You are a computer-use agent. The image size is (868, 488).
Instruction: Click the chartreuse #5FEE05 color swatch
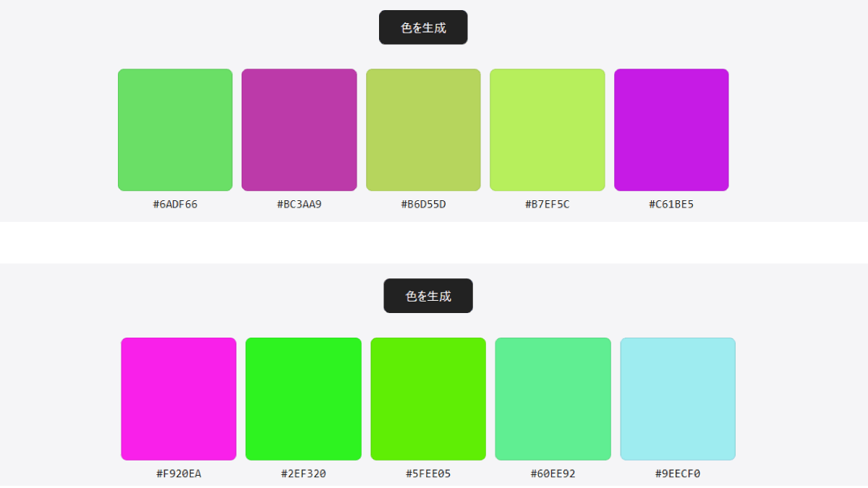pos(428,399)
